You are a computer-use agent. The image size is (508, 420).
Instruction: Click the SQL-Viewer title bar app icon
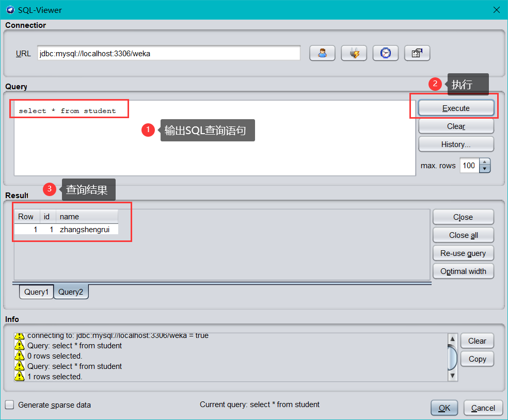click(10, 10)
